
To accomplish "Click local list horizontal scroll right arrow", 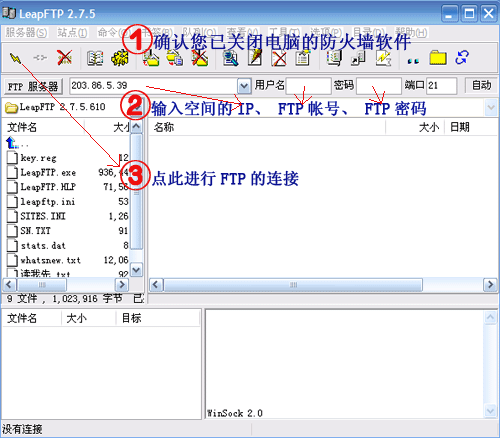I will click(122, 285).
